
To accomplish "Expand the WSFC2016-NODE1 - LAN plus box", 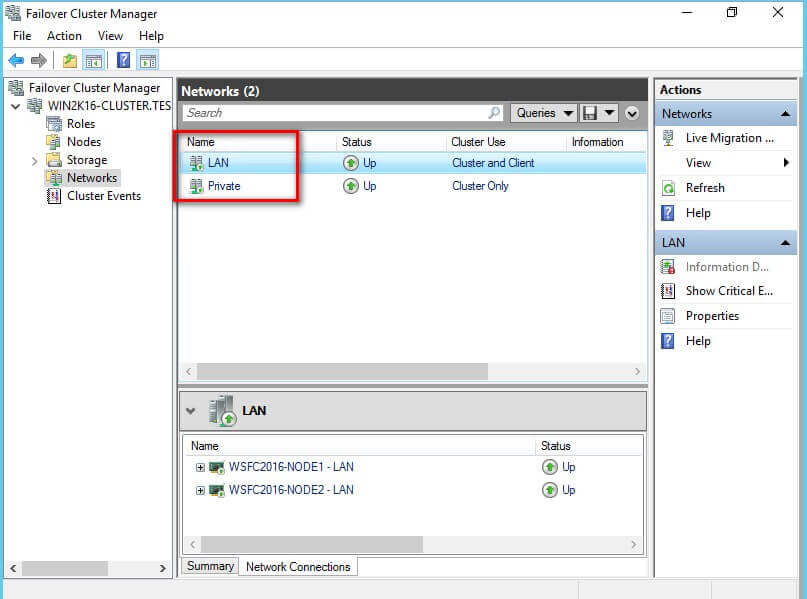I will click(200, 467).
